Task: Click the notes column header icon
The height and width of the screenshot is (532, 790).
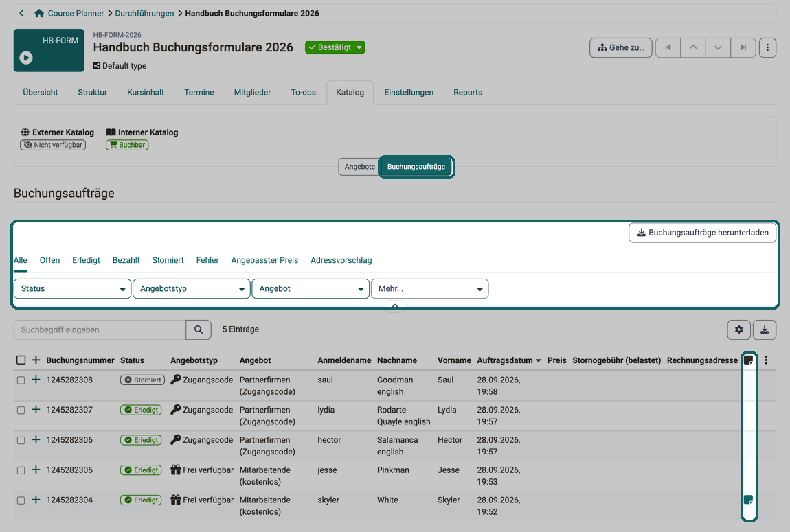Action: 749,360
